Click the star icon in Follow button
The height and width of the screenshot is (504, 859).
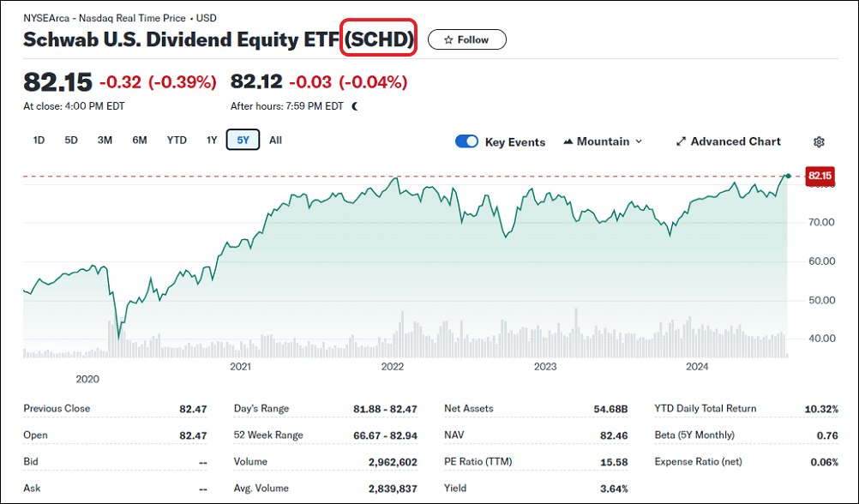click(x=448, y=40)
